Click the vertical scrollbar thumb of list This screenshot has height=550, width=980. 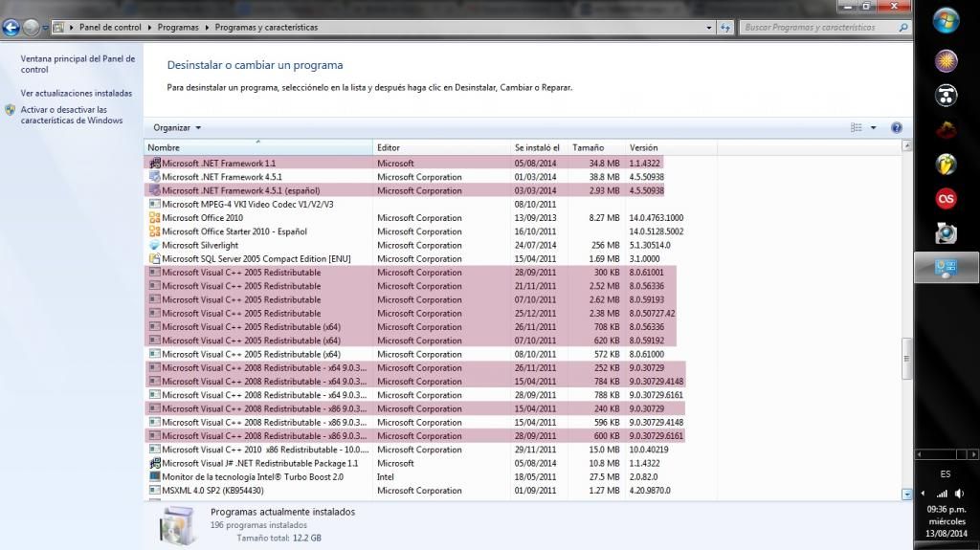[907, 359]
